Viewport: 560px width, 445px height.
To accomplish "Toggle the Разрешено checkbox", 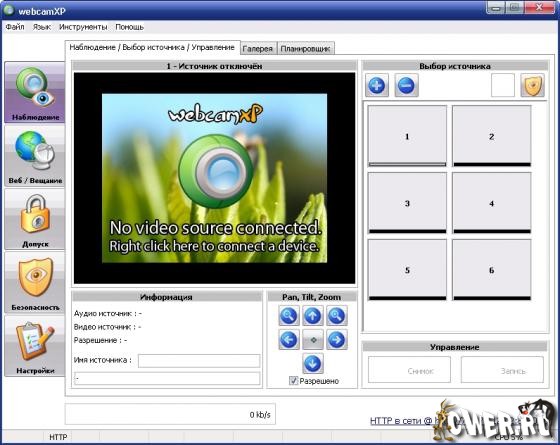I will pyautogui.click(x=293, y=381).
